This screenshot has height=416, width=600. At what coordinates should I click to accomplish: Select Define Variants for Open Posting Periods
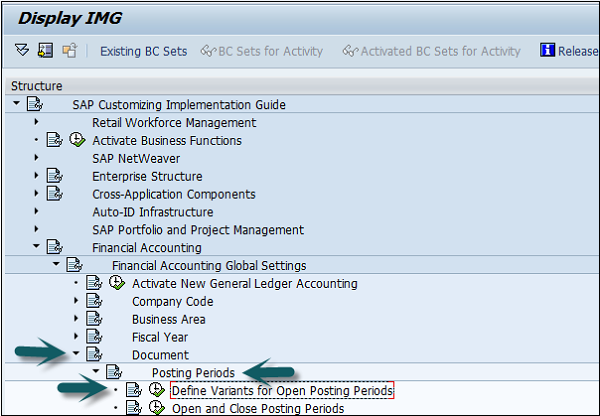pos(281,390)
